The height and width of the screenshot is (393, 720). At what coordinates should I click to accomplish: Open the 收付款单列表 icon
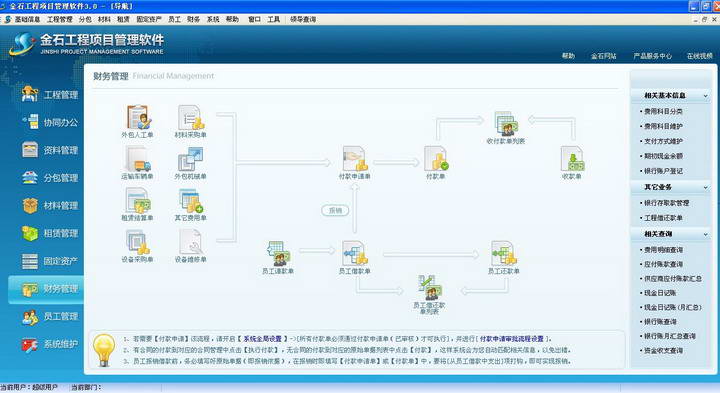pos(506,124)
